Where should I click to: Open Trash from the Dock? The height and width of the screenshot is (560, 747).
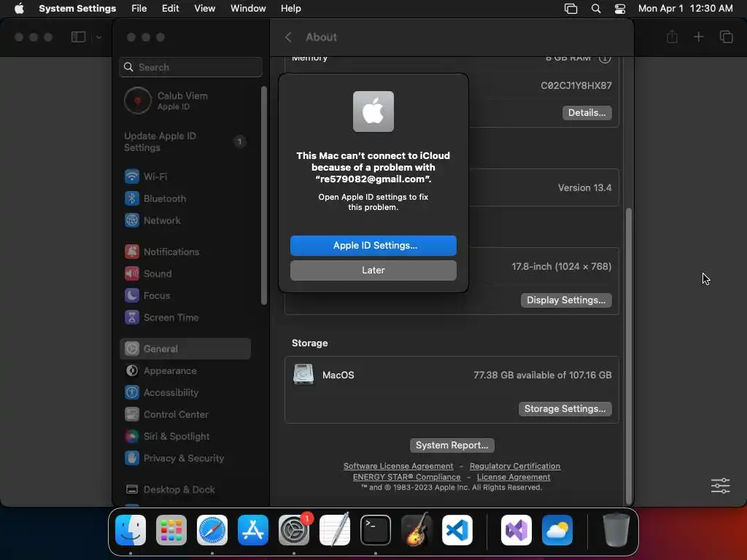616,529
